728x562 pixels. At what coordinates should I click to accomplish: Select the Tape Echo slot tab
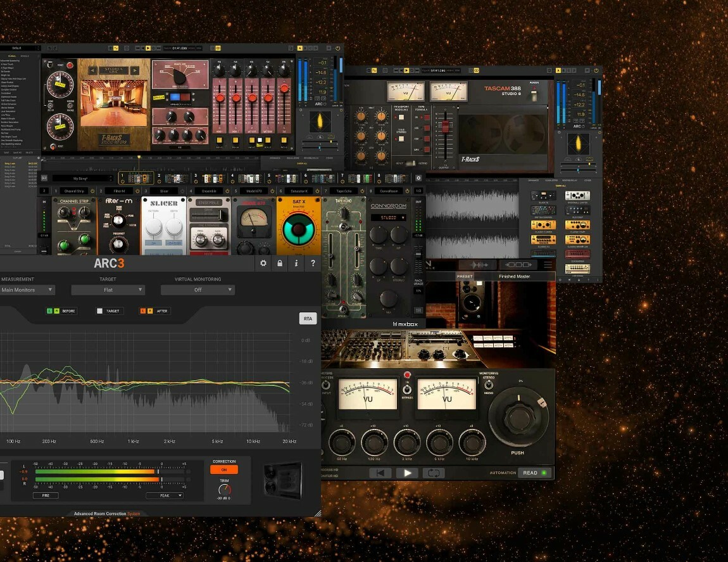344,191
